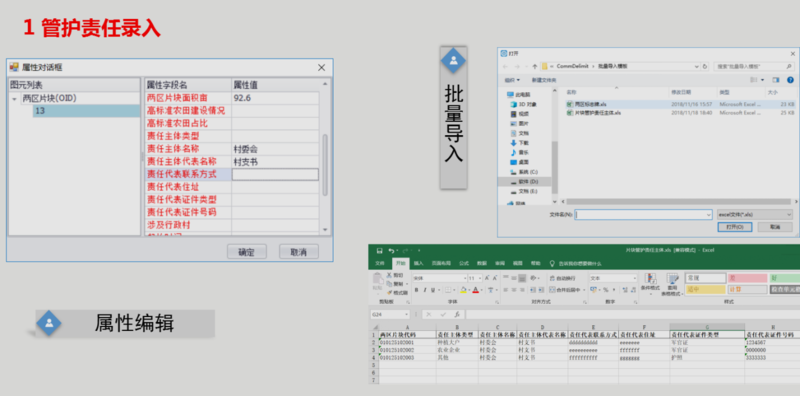Toggle Bold formatting in Excel
Viewport: 800px width, 396px height.
pos(416,290)
